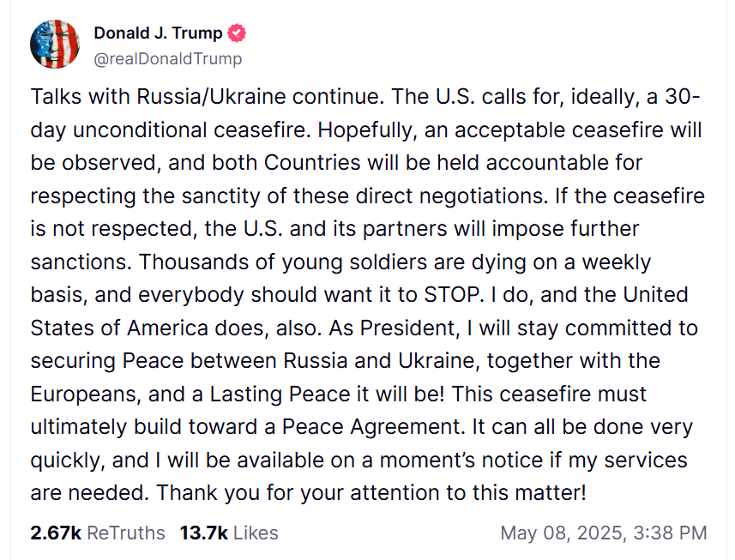The width and height of the screenshot is (735, 560).
Task: Click the word STOP in the post
Action: pos(451,295)
